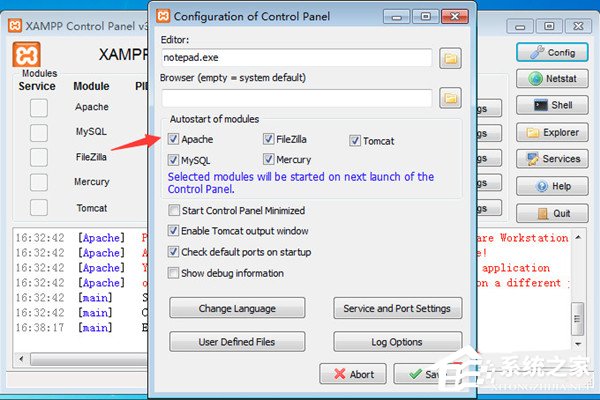Launch Shell from the XAMPP Control Panel

552,105
